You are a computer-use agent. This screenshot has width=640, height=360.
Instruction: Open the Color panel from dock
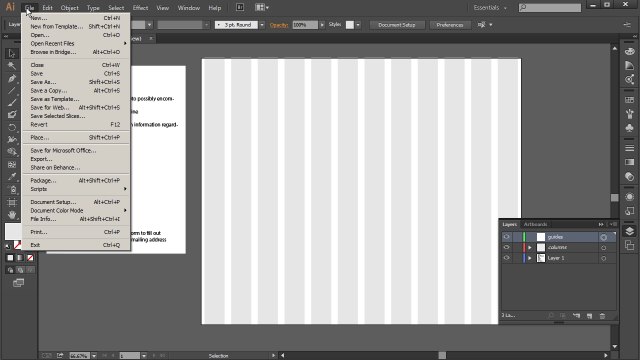tap(629, 51)
